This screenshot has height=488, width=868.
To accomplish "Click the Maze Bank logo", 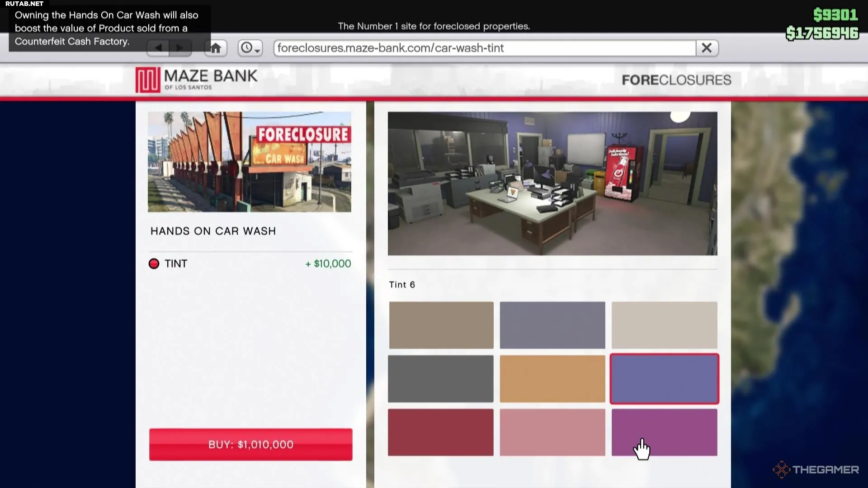I will (197, 80).
